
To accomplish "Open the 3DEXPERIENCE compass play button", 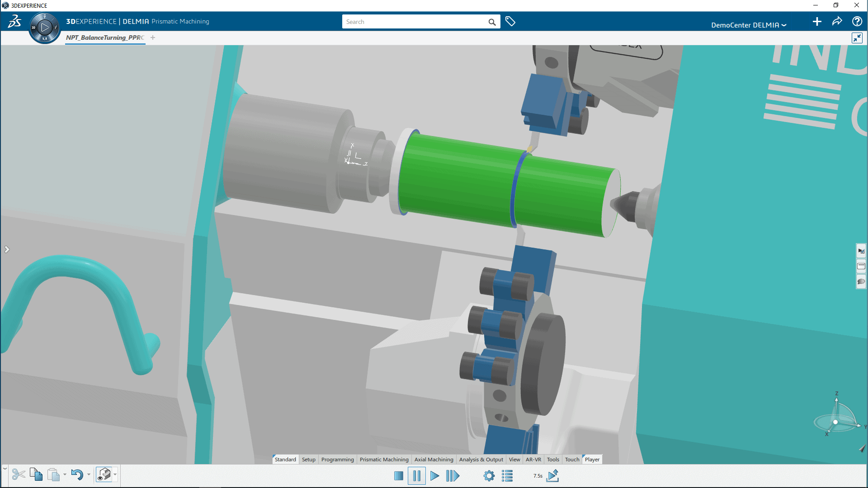I will (x=45, y=28).
